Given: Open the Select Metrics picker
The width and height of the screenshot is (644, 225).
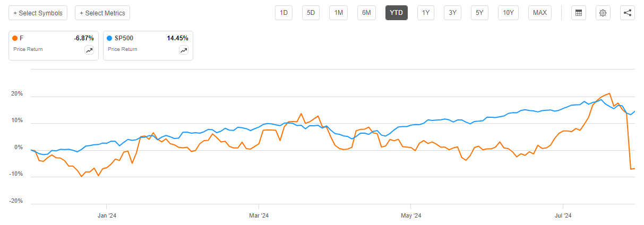Looking at the screenshot, I should [102, 13].
